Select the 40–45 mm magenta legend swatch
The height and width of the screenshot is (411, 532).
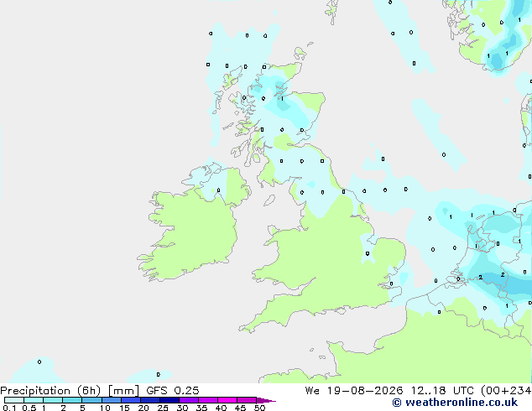pos(227,400)
